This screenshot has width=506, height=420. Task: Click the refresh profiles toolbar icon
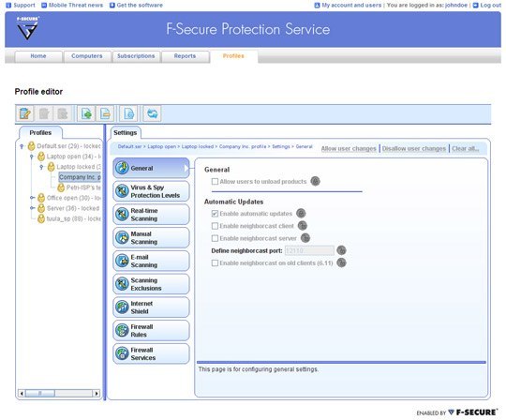(153, 113)
